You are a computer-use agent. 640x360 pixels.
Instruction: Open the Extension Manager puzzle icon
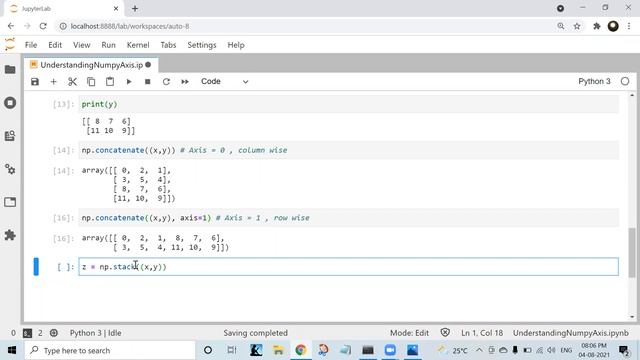click(10, 235)
